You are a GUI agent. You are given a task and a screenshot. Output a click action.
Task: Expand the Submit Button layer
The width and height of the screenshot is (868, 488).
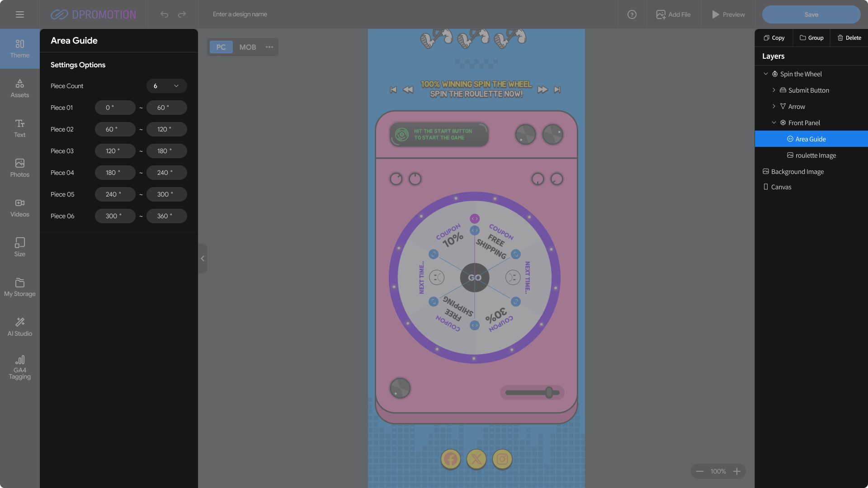point(774,90)
